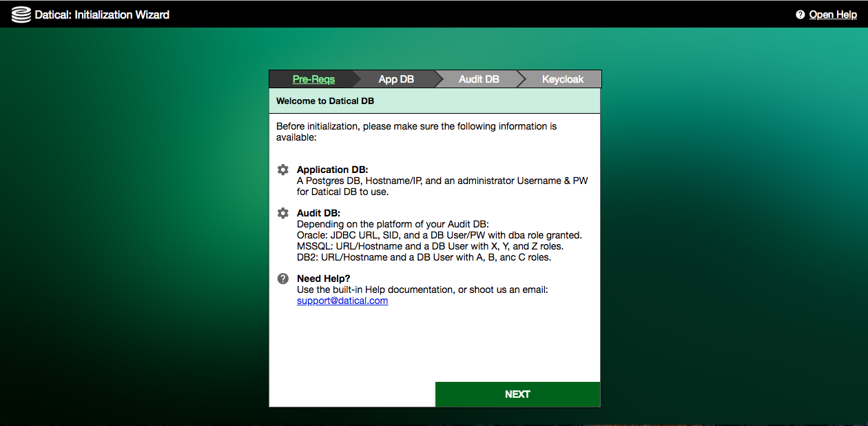The height and width of the screenshot is (426, 868).
Task: Click the gear icon next to Application DB
Action: (282, 170)
